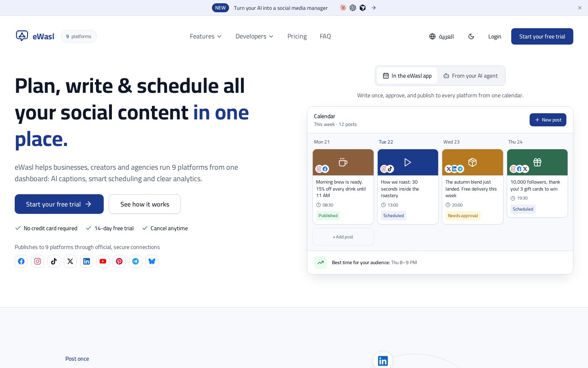Open the Bluesky platform icon below hero

coord(152,261)
